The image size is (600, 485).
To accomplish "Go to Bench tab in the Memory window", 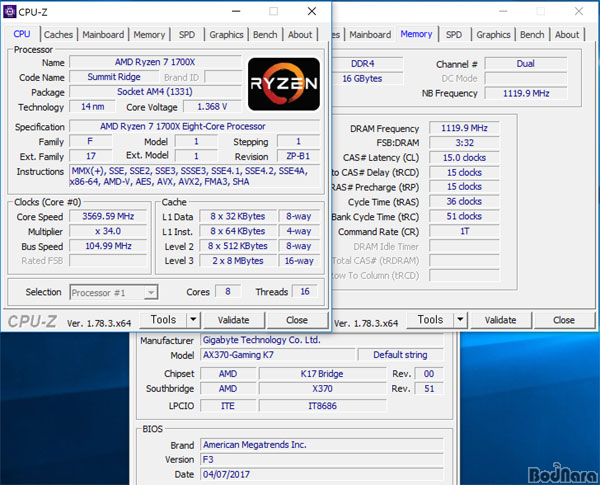I will tap(532, 34).
